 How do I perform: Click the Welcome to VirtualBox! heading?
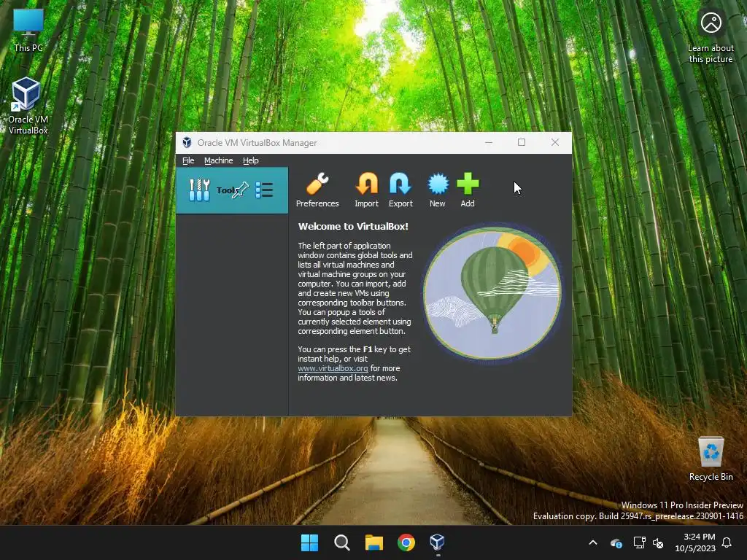coord(353,226)
